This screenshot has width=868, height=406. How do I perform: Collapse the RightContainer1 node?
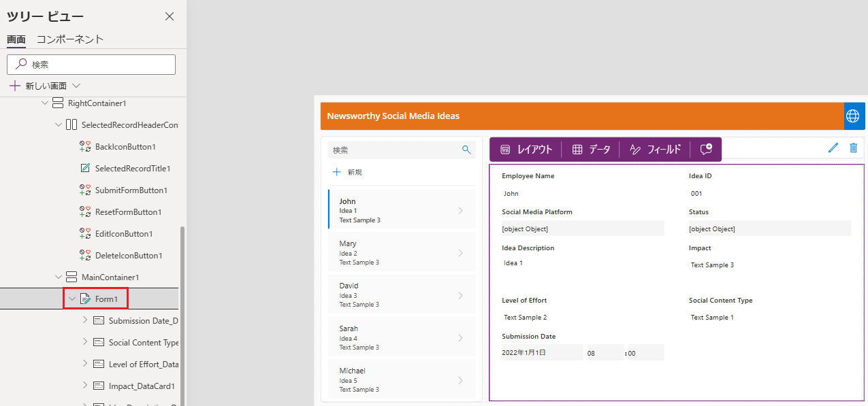45,103
